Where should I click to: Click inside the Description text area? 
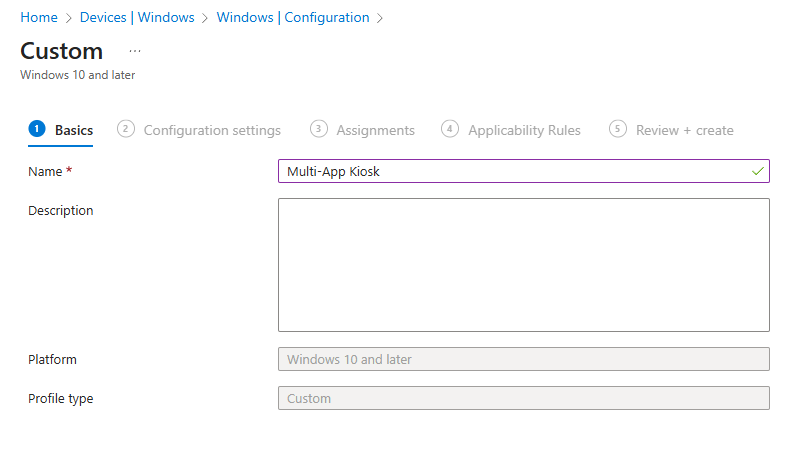pyautogui.click(x=524, y=265)
